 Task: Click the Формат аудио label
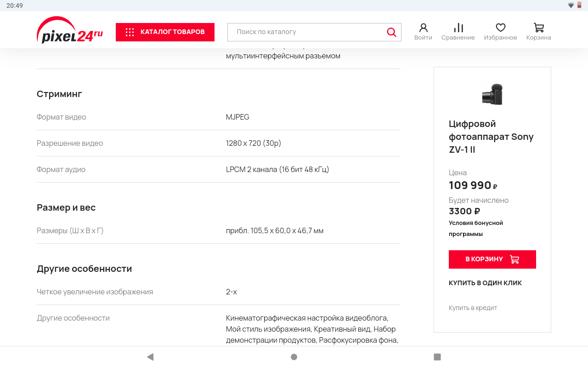[61, 169]
